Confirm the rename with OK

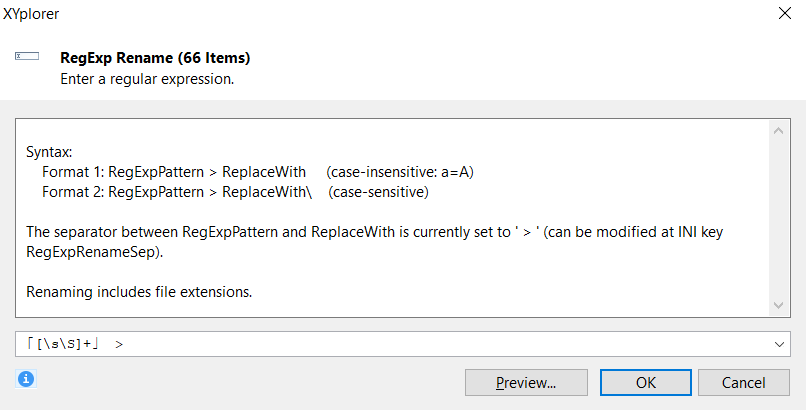[x=646, y=382]
